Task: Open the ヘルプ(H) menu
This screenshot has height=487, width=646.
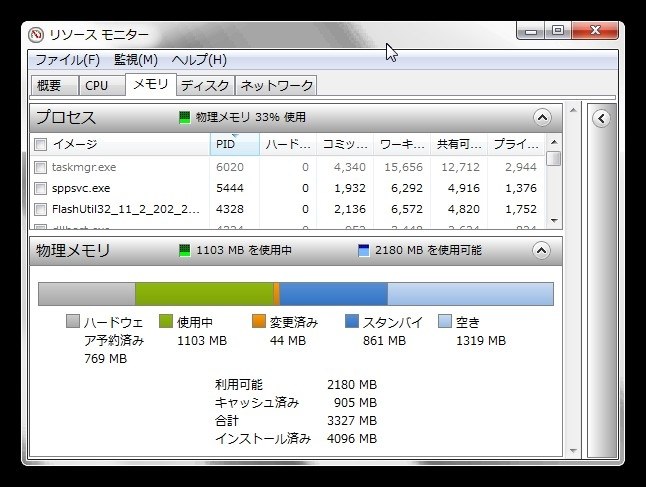Action: (x=199, y=60)
